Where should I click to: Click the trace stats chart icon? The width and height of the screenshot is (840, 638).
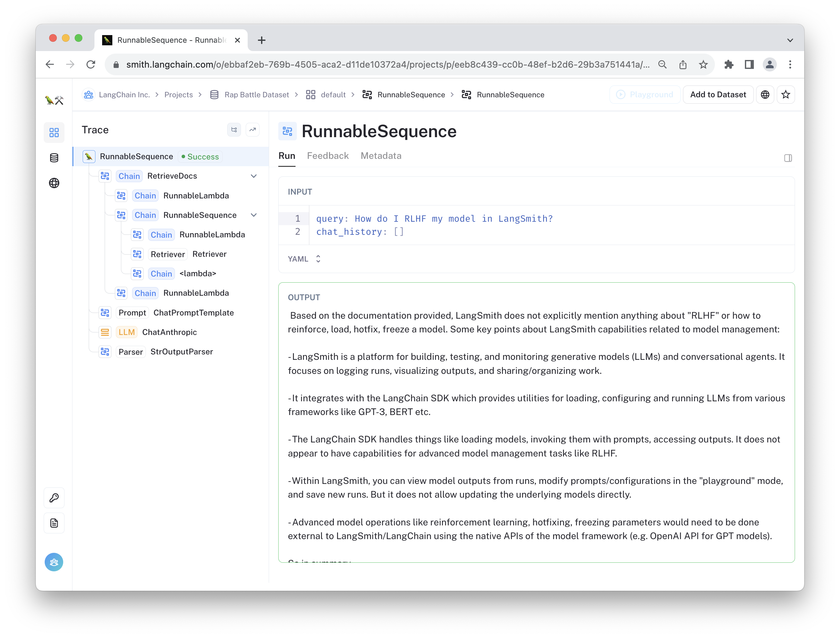point(253,130)
